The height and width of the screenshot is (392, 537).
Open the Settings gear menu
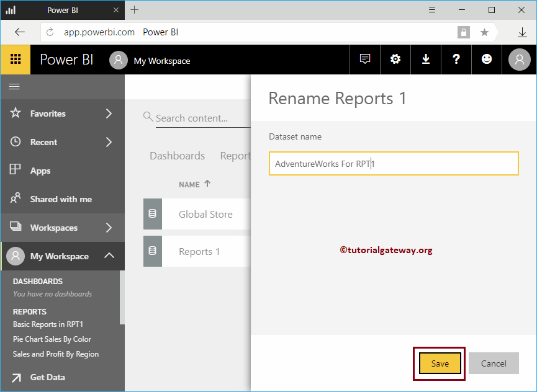[395, 60]
